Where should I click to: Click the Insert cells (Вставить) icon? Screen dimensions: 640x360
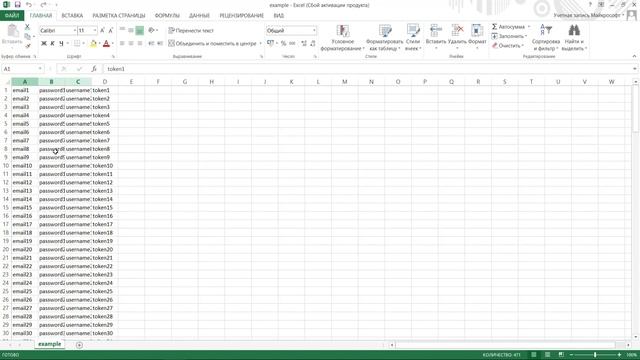click(x=436, y=30)
